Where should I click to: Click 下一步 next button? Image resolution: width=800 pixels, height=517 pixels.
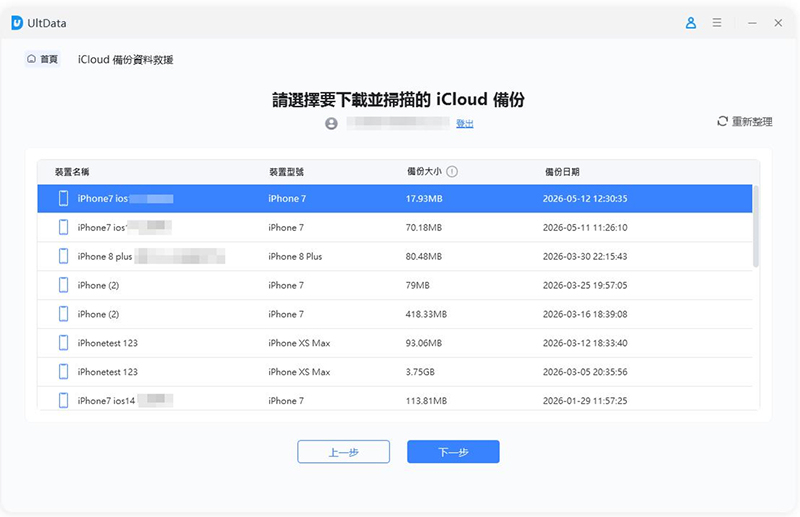click(x=453, y=452)
